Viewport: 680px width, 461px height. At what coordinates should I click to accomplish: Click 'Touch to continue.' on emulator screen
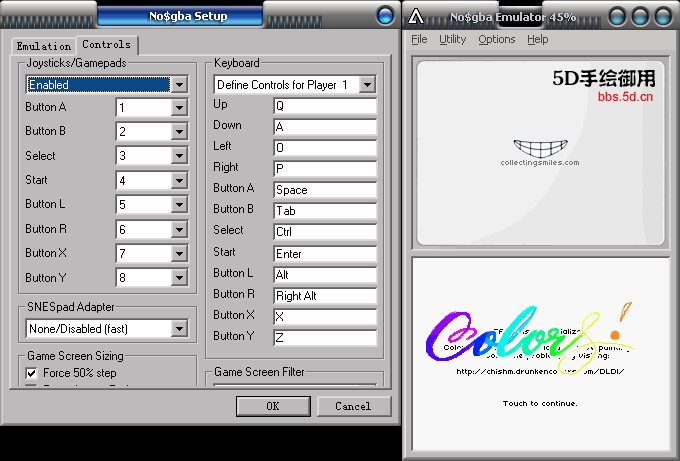click(x=540, y=403)
